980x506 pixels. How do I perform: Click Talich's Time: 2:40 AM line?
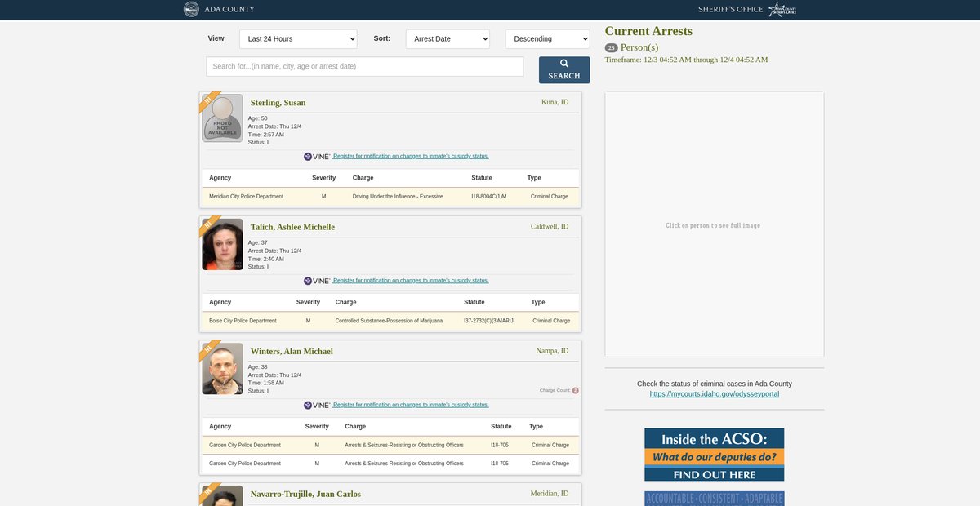click(266, 259)
